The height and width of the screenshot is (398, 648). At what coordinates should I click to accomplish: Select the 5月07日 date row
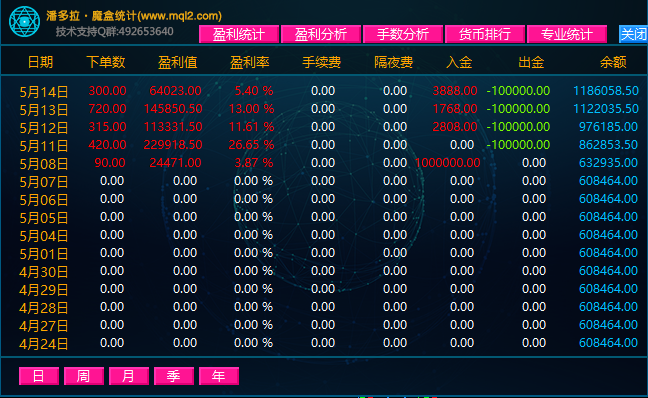pos(44,182)
